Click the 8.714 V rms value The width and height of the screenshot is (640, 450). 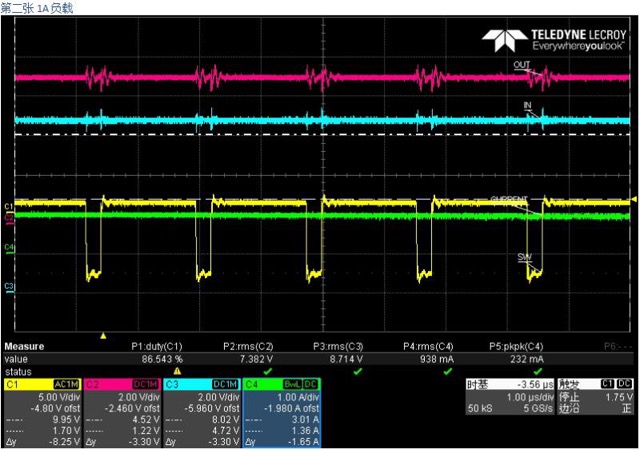click(346, 359)
